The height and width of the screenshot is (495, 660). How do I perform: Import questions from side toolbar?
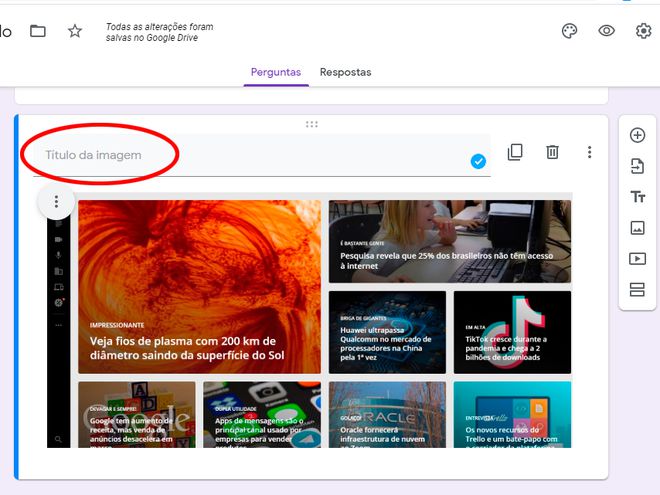(x=637, y=166)
